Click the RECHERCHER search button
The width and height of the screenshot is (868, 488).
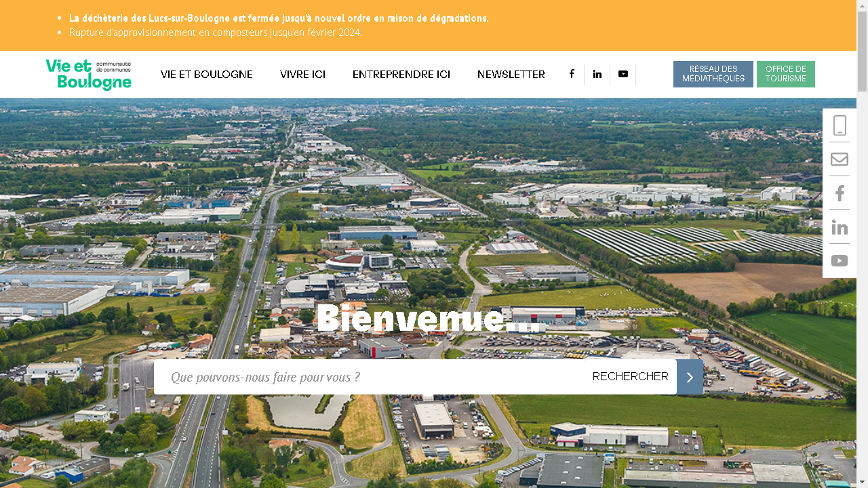630,377
